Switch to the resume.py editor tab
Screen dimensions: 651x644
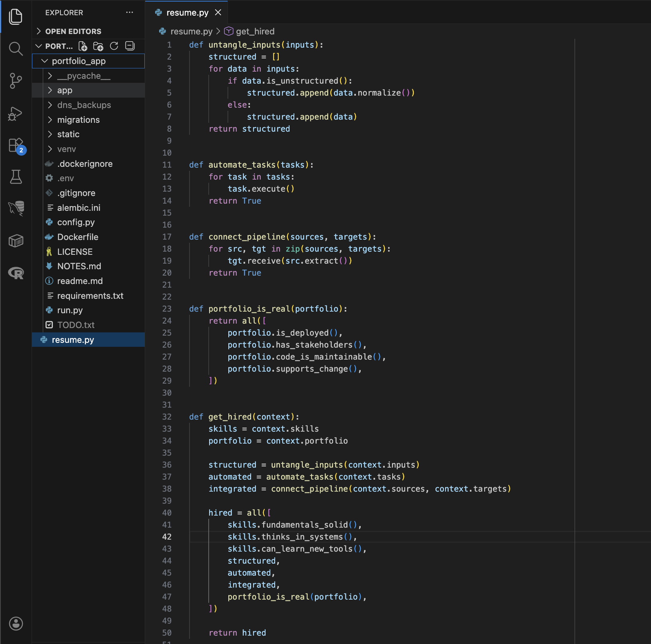tap(187, 13)
